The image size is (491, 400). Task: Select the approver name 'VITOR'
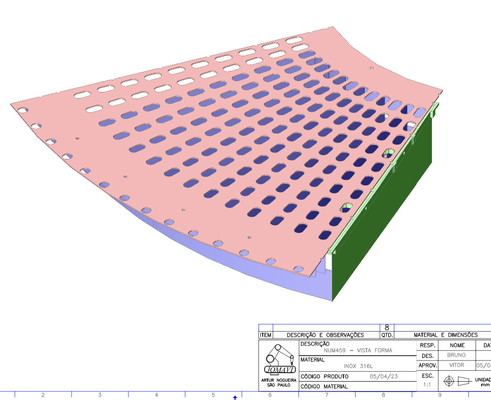click(456, 365)
